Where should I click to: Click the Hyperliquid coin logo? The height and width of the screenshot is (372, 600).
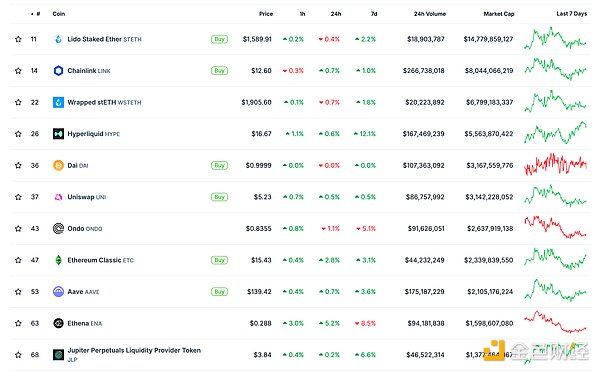coord(58,134)
